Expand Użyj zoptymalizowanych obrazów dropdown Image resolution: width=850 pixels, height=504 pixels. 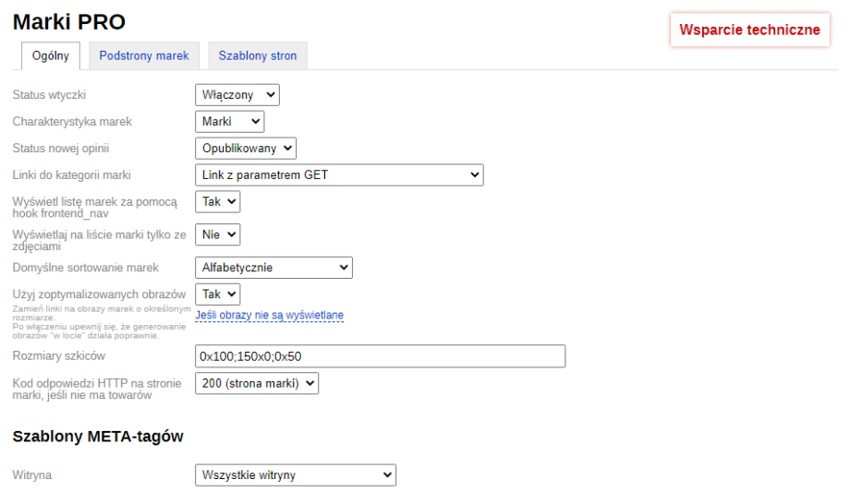[218, 294]
